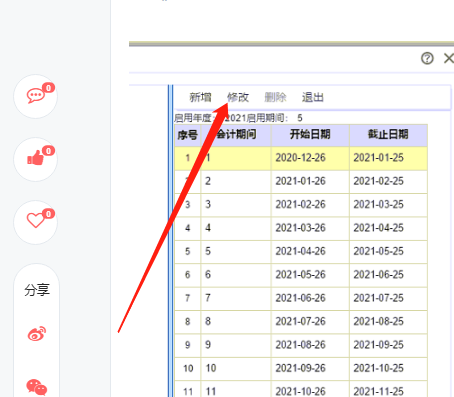Select accounting period cell in row 5
Image resolution: width=454 pixels, height=397 pixels.
236,251
